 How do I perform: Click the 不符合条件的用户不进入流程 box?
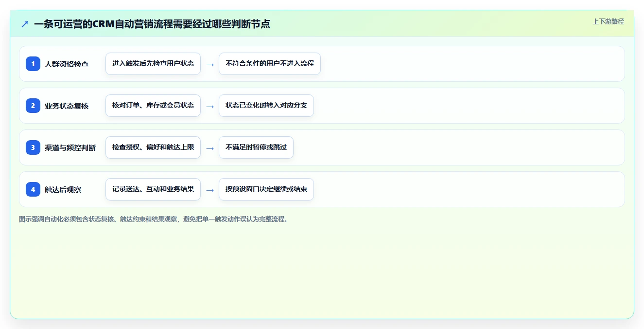[270, 64]
